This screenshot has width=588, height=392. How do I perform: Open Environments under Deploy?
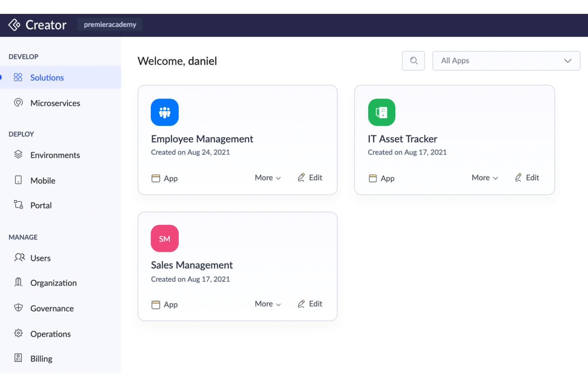55,155
